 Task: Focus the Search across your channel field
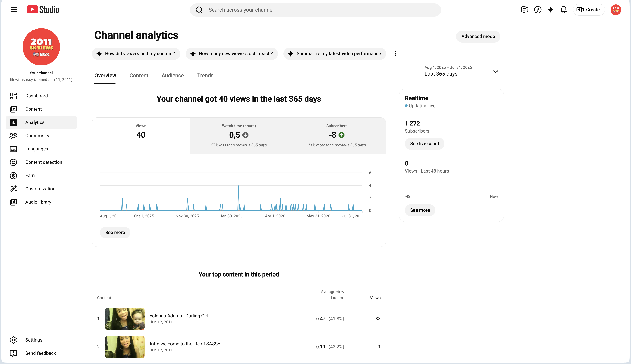[315, 10]
